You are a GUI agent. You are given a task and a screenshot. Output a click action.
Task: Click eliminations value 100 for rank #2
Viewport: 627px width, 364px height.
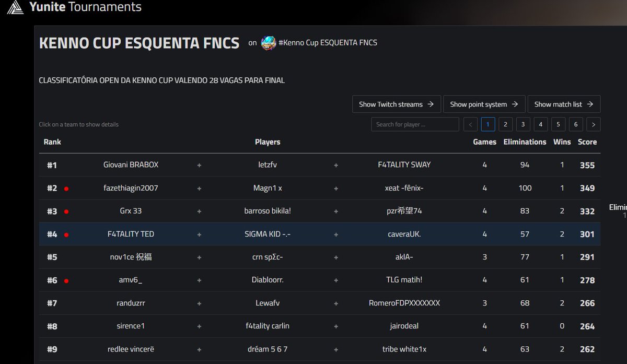[525, 188]
